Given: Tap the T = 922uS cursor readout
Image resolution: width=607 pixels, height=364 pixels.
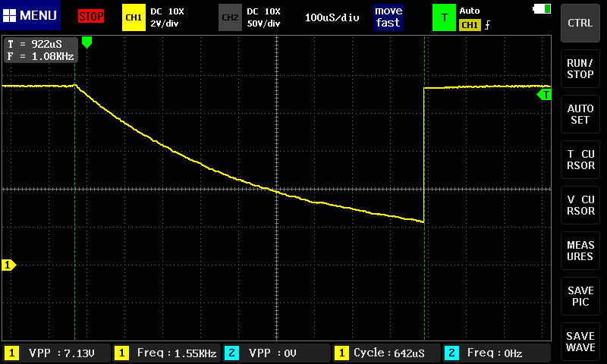Looking at the screenshot, I should [35, 44].
